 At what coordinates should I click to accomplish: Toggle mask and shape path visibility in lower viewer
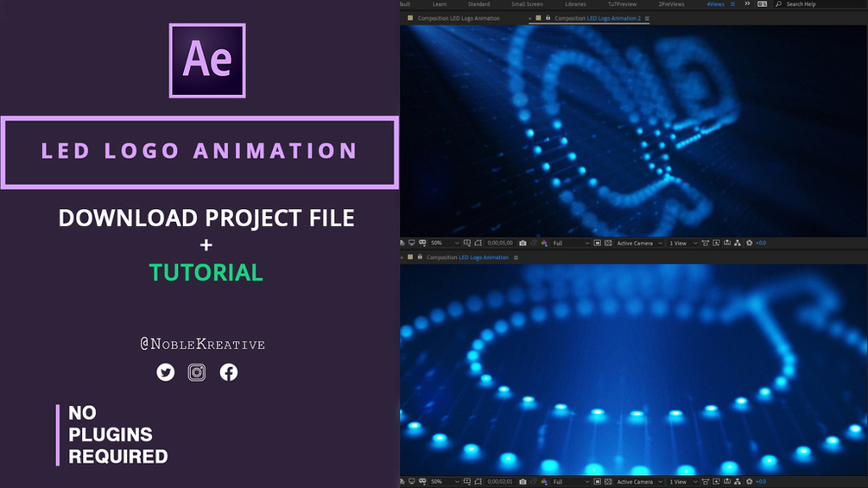(422, 481)
